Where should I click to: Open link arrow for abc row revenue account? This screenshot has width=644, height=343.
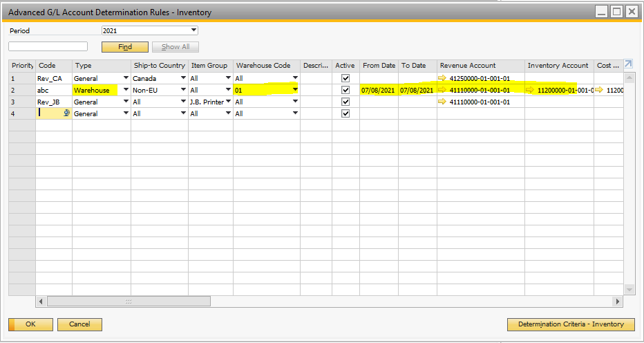point(442,90)
